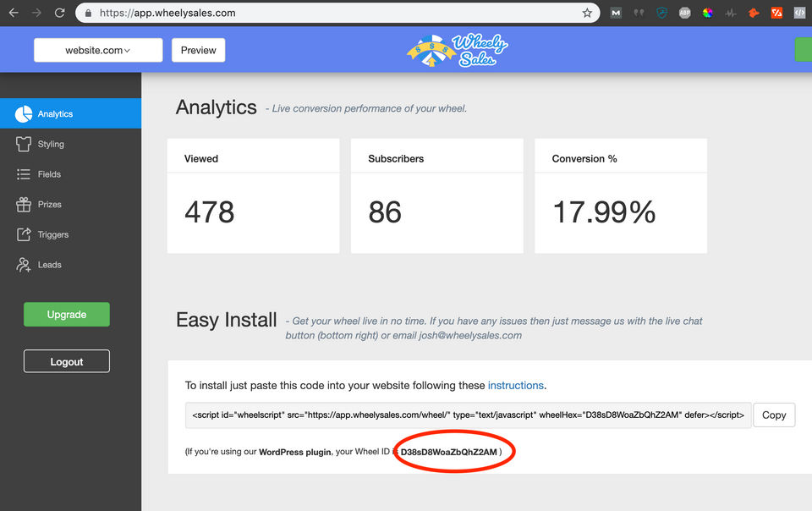Open the quotation marks extension icon

[639, 14]
